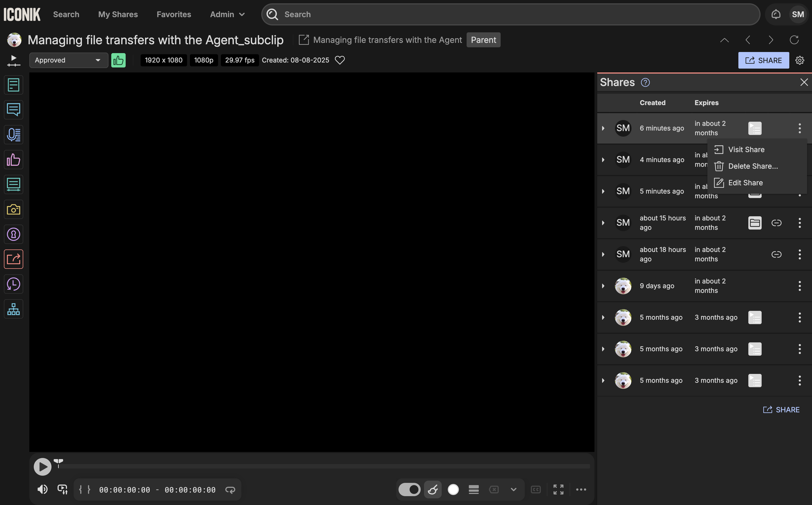Open the transcription panel icon
This screenshot has width=812, height=505.
tap(13, 135)
